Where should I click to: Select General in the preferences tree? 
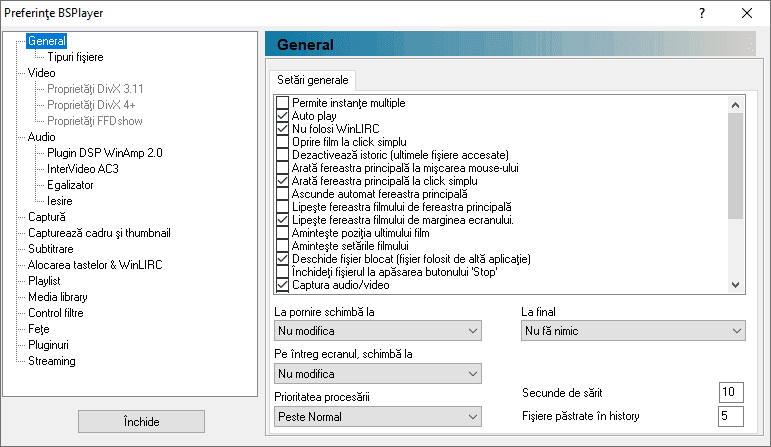(x=47, y=41)
